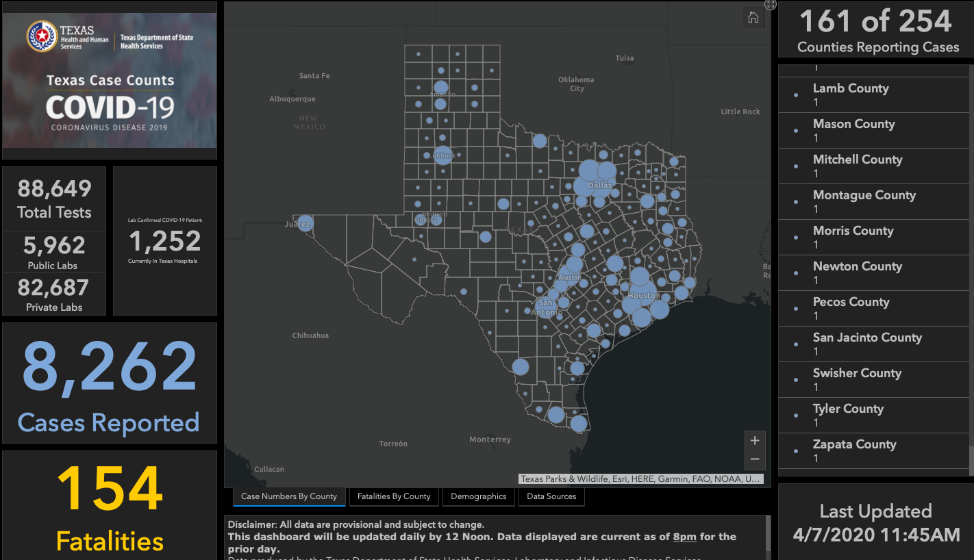Zoom out on the map with minus
This screenshot has width=974, height=560.
pyautogui.click(x=754, y=459)
